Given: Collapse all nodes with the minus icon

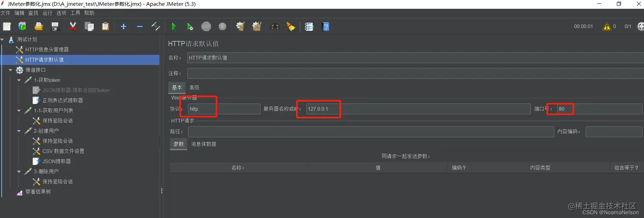Looking at the screenshot, I should click(140, 26).
